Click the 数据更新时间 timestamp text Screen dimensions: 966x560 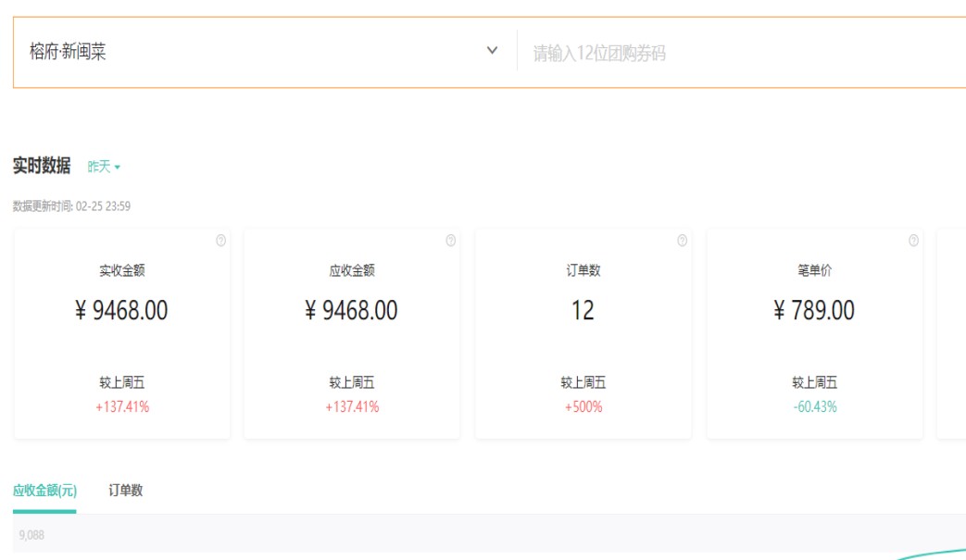71,206
